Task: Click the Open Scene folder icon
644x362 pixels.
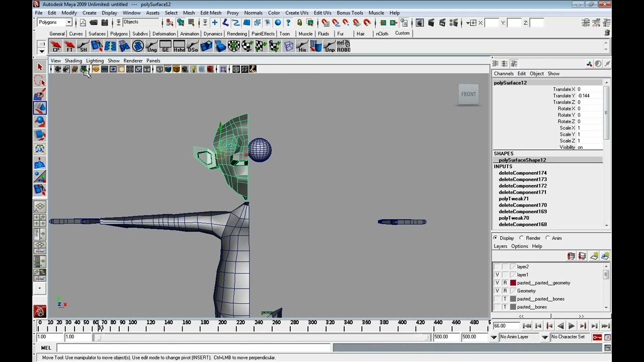Action: [x=94, y=23]
